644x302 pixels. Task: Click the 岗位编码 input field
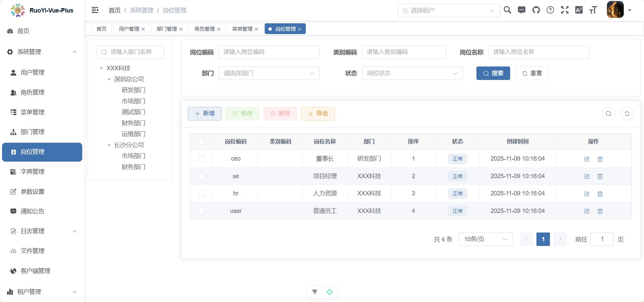[x=269, y=52]
